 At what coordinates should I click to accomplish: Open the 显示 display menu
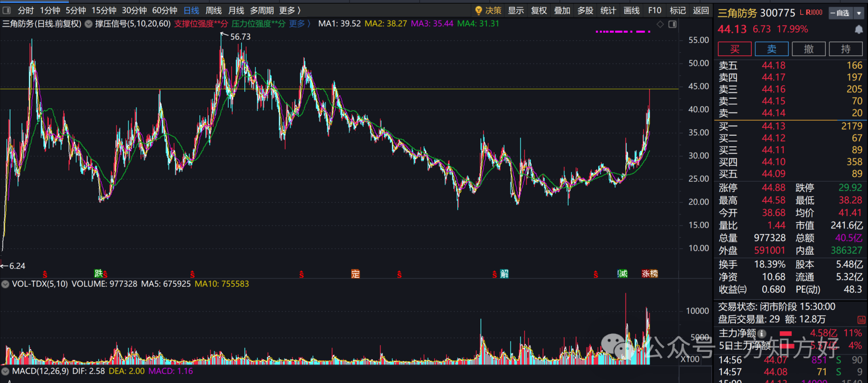click(516, 10)
